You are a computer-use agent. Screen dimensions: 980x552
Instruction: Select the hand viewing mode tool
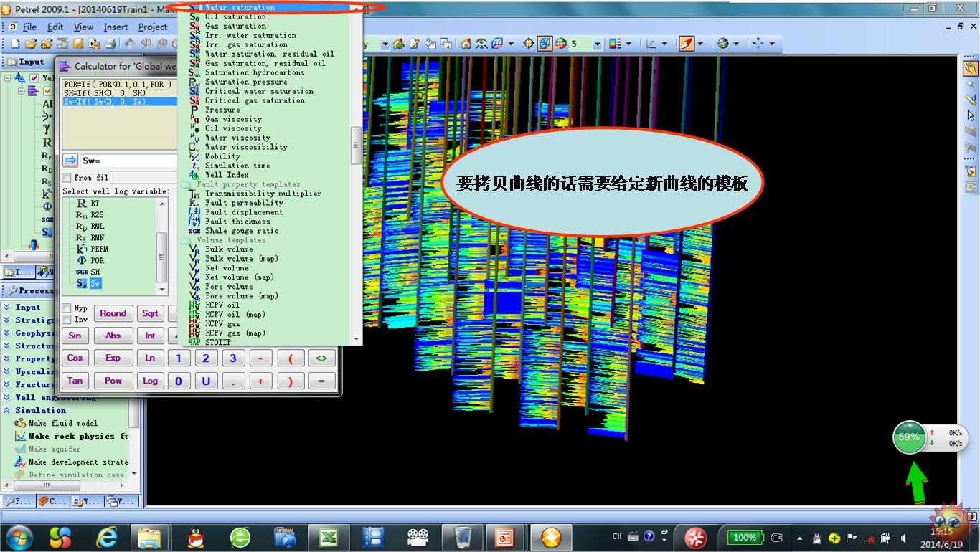pos(970,69)
